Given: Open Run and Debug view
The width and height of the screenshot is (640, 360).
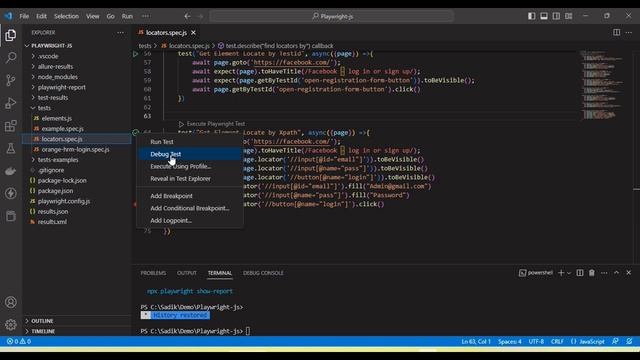Looking at the screenshot, I should [x=11, y=103].
